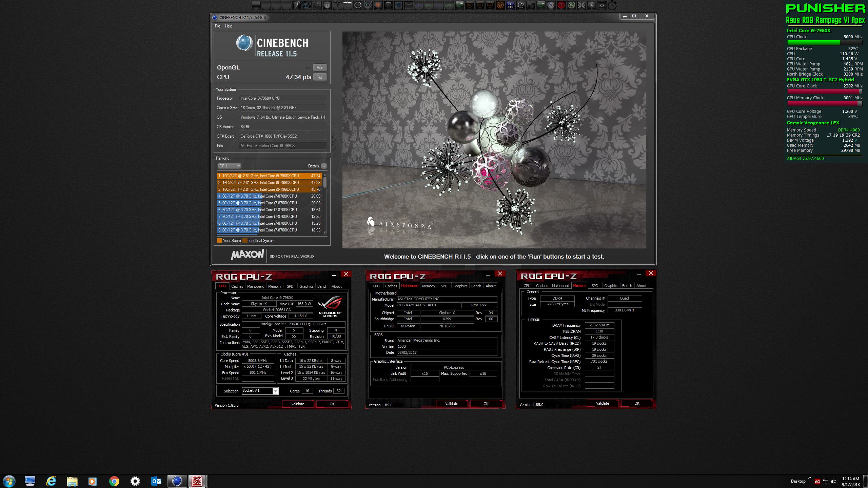Open the network tray icon
Viewport: 868px width, 488px height.
[826, 482]
